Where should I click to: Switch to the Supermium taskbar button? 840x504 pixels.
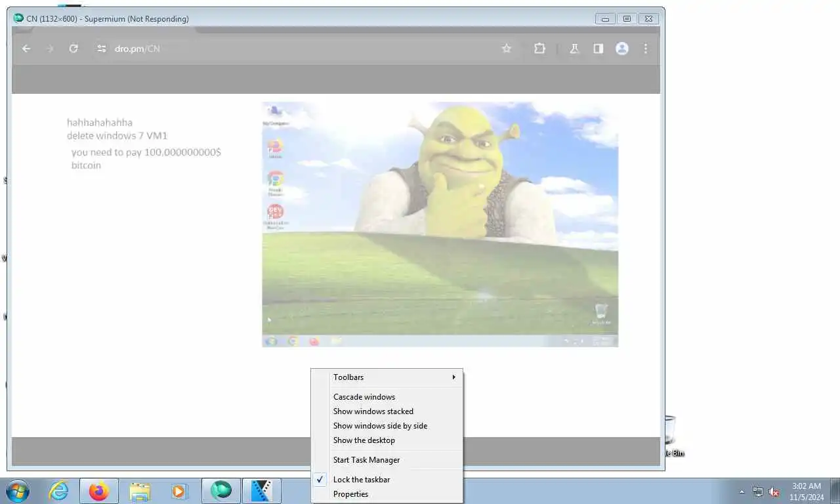tap(221, 491)
